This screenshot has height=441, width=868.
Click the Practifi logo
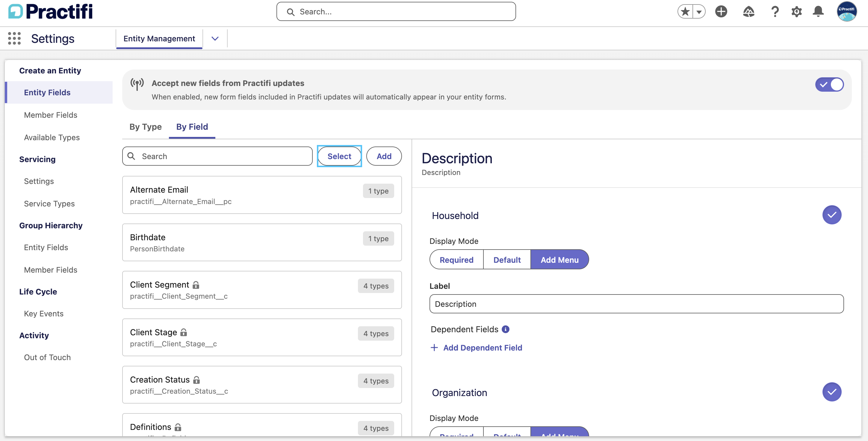click(x=51, y=11)
